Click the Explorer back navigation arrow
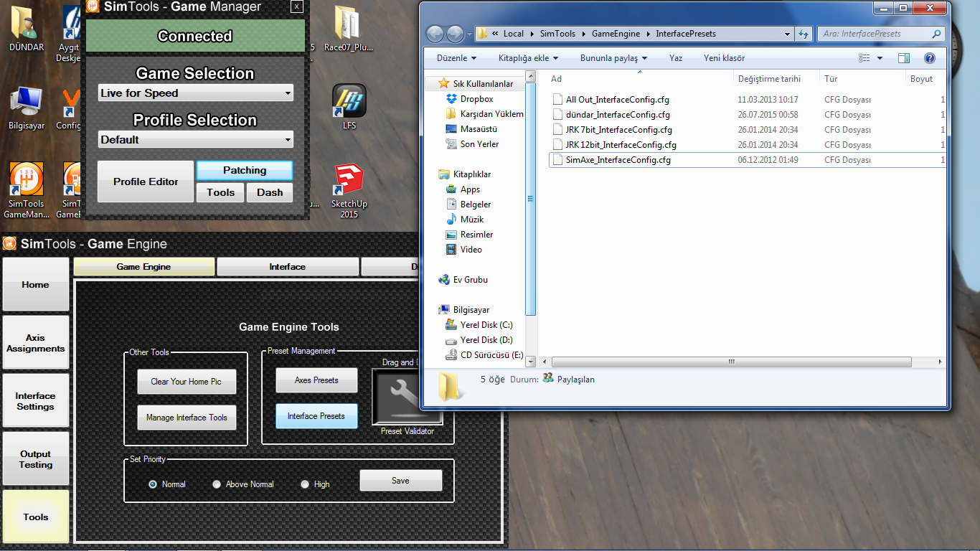 [435, 34]
